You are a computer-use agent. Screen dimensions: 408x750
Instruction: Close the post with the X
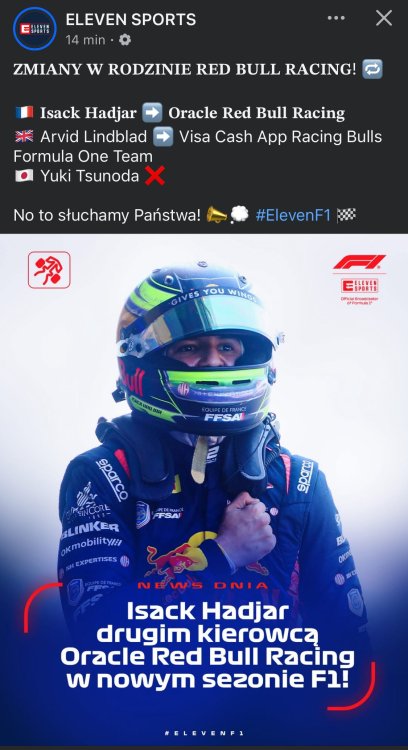click(384, 18)
